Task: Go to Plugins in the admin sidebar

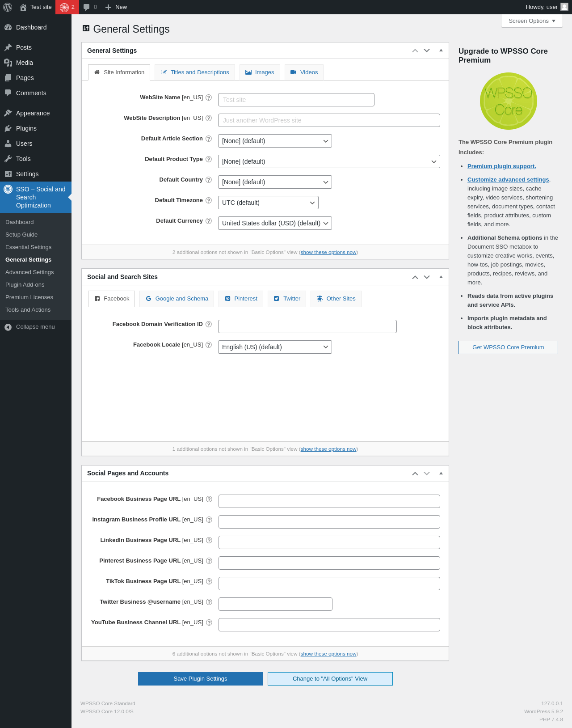Action: (x=36, y=128)
